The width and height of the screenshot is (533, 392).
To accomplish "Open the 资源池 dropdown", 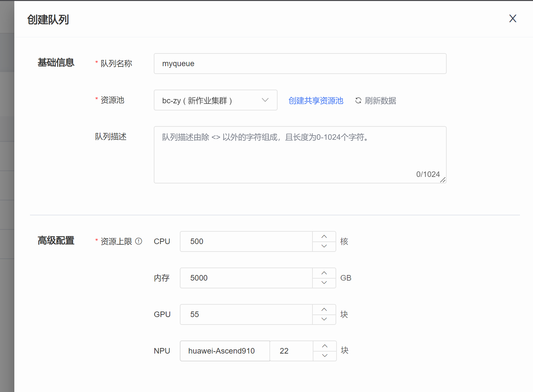I will point(215,100).
